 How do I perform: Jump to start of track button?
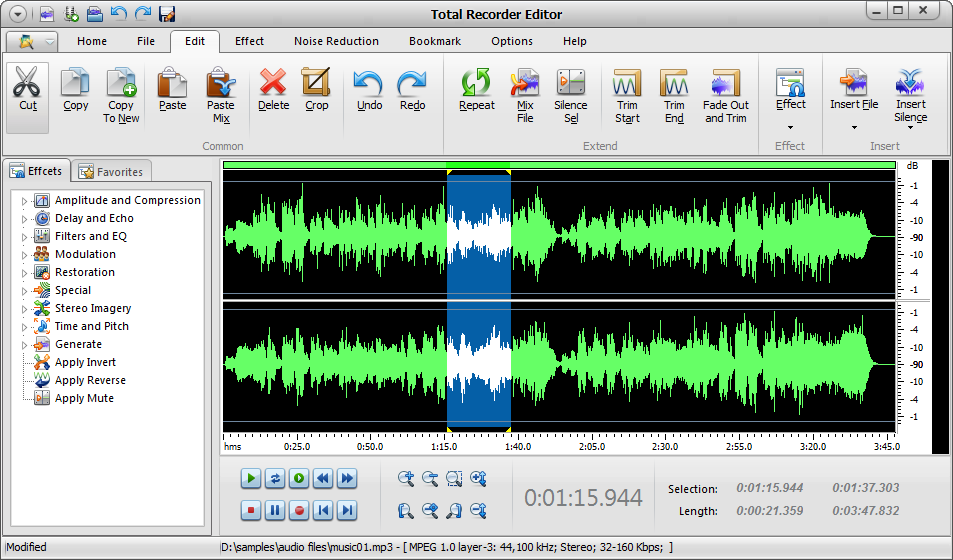(323, 510)
